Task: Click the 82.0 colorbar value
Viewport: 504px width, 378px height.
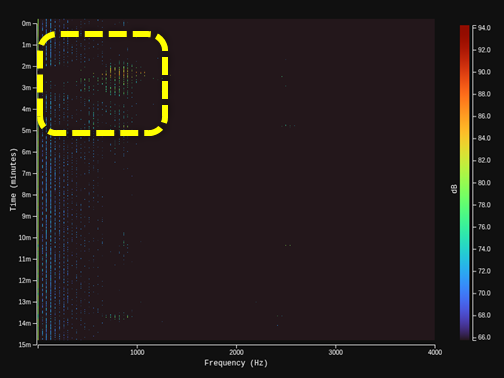Action: 484,160
